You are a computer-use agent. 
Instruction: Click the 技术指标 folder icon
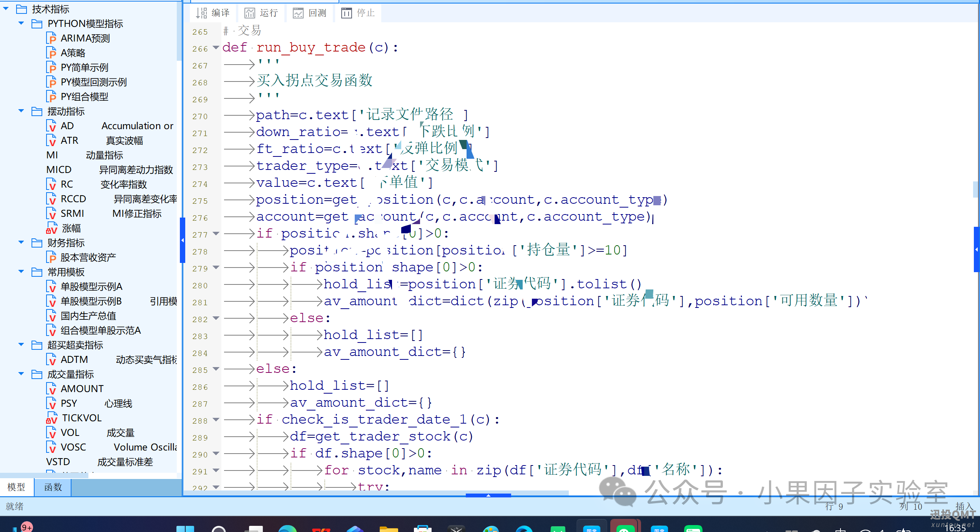click(x=22, y=9)
